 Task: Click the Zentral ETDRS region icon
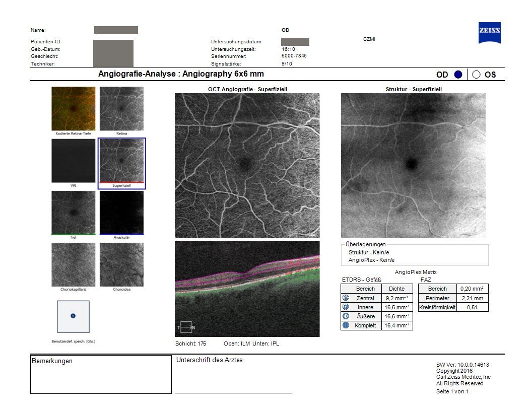pyautogui.click(x=346, y=298)
